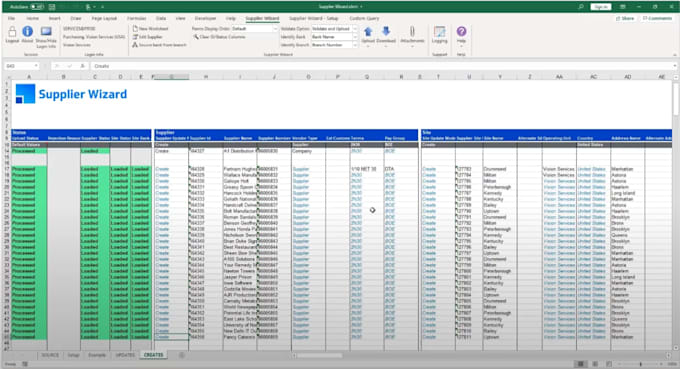Screen dimensions: 680x369
Task: Open the Validate Option dropdown
Action: click(355, 29)
